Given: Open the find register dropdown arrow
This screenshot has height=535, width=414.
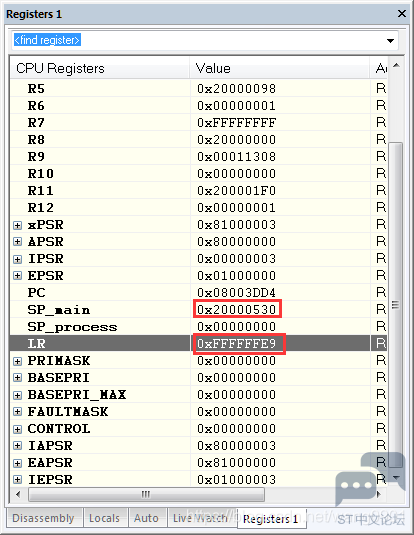Looking at the screenshot, I should pos(390,41).
